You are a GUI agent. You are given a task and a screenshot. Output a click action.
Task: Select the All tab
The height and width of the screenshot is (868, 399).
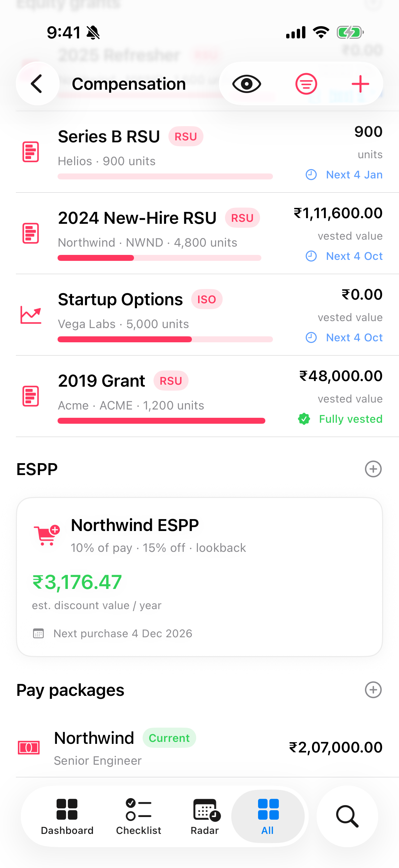coord(268,816)
